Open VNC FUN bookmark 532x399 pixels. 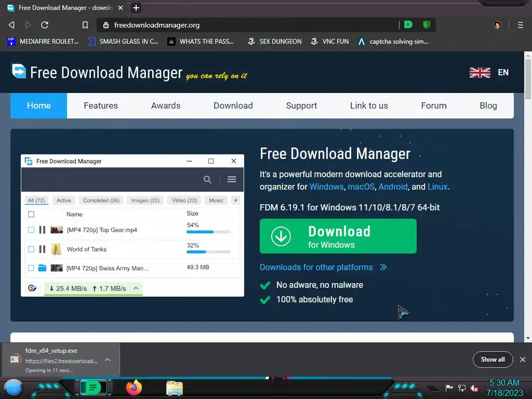click(330, 42)
